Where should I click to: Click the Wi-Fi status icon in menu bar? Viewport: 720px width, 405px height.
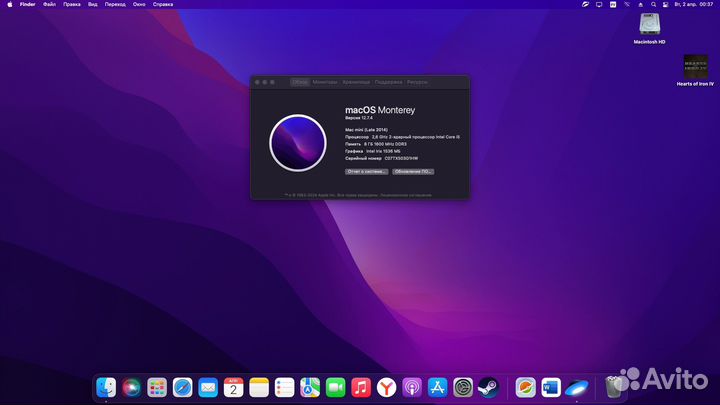[627, 4]
